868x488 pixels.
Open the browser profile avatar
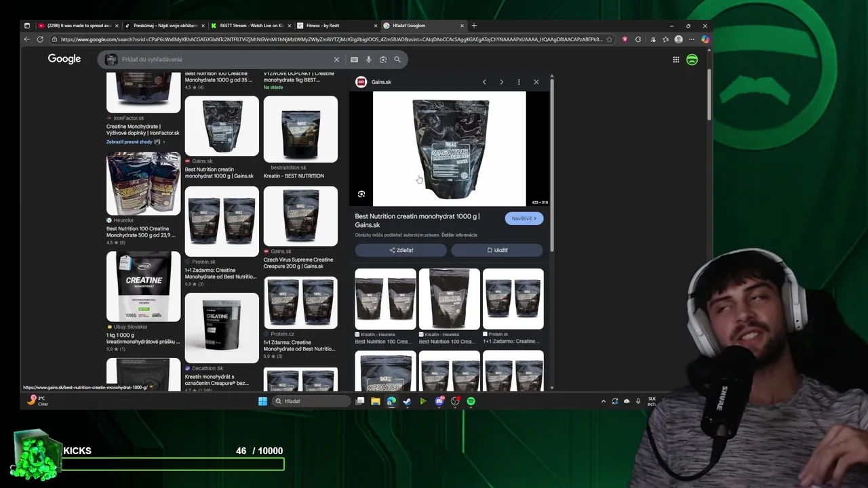pyautogui.click(x=679, y=39)
